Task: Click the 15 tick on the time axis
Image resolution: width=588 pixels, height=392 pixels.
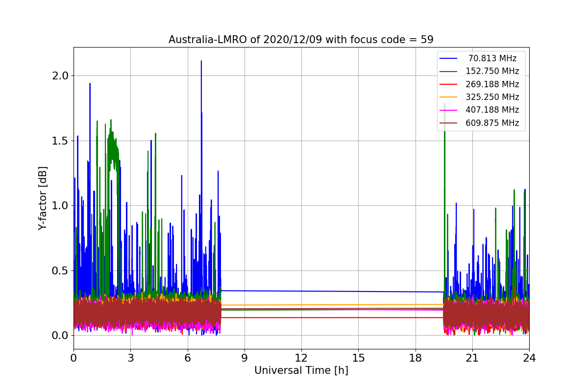Action: coord(358,358)
